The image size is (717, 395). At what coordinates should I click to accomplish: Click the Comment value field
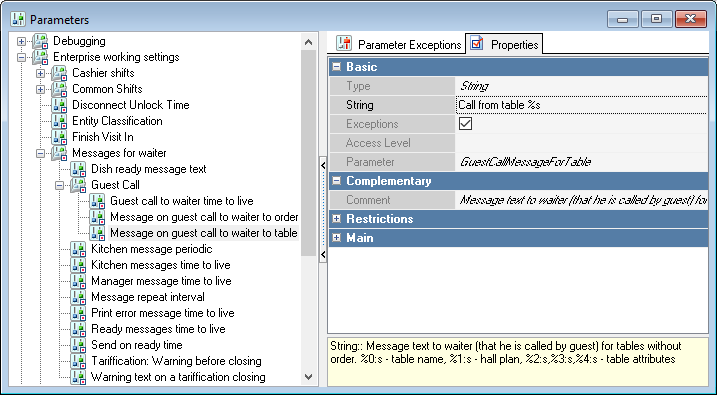click(582, 200)
